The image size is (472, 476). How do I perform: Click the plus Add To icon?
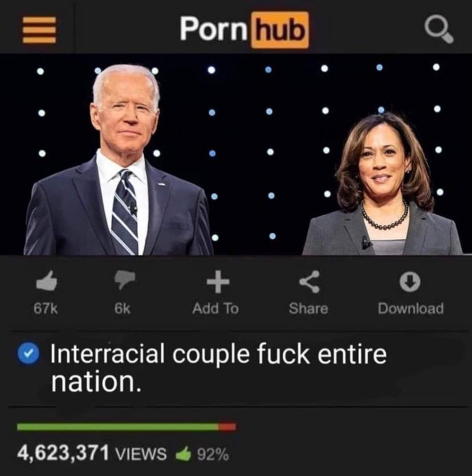(218, 282)
